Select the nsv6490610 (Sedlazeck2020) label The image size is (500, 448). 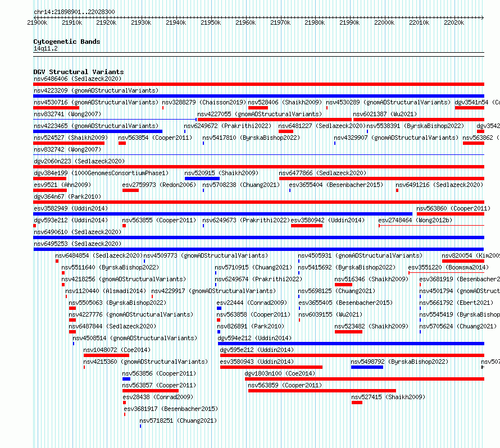point(78,232)
